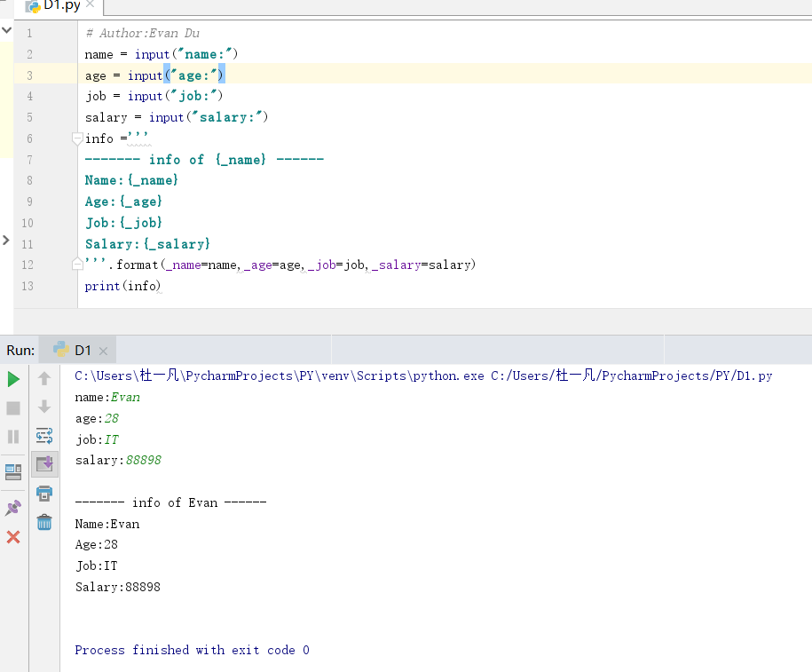Clear console output with trash icon

pyautogui.click(x=44, y=522)
